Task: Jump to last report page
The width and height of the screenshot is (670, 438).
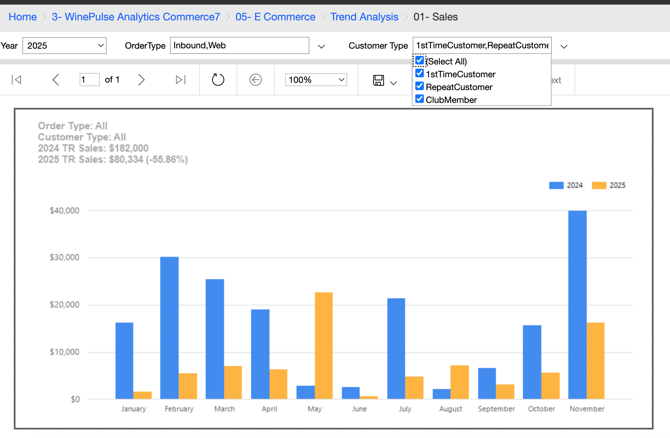Action: click(x=180, y=80)
